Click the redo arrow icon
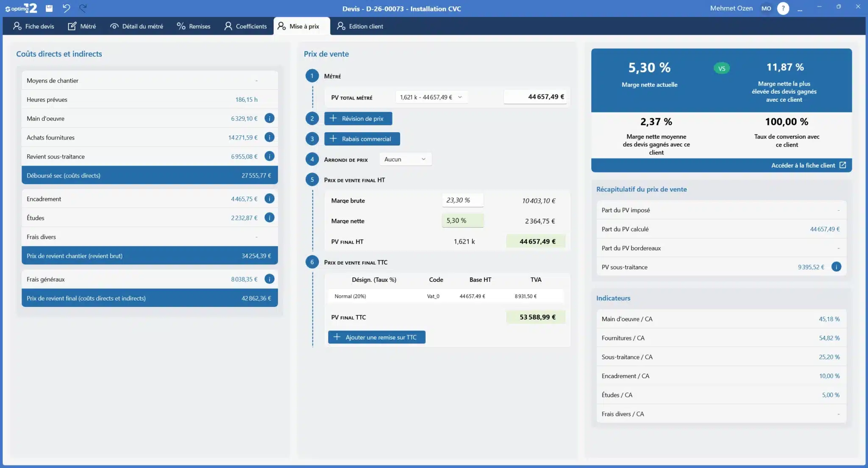Viewport: 868px width, 468px height. [x=83, y=8]
